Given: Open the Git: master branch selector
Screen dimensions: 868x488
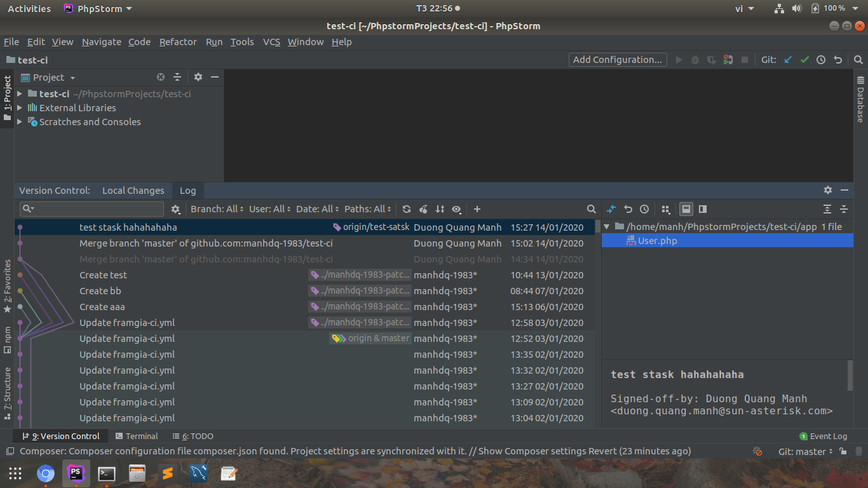Looking at the screenshot, I should [x=805, y=451].
